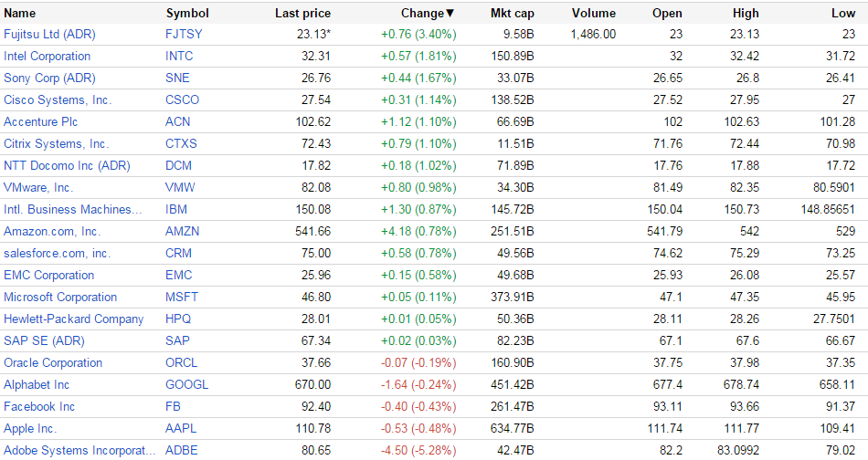Open the Cisco Systems, Inc. link
This screenshot has width=868, height=460.
(58, 99)
